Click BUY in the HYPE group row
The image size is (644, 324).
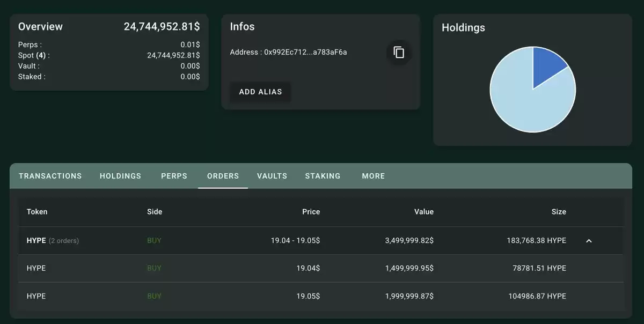(154, 241)
